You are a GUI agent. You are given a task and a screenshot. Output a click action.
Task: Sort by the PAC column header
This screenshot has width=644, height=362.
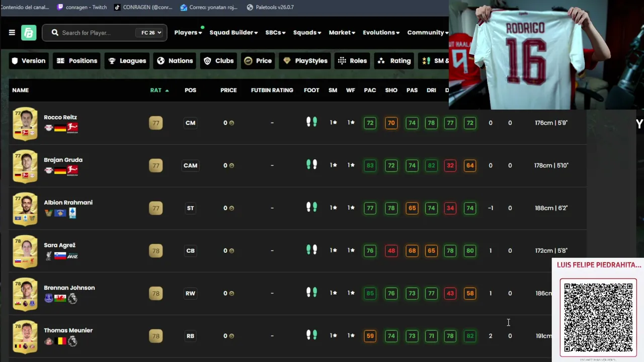click(x=370, y=90)
